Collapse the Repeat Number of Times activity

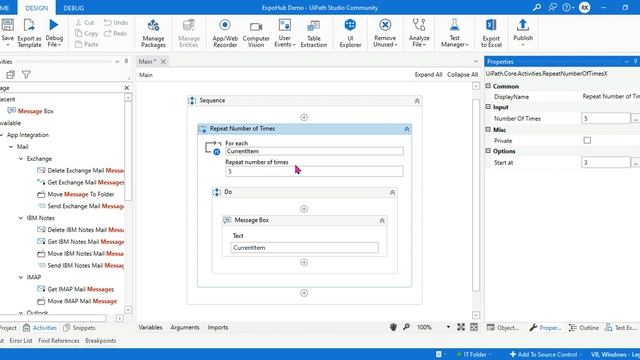407,129
